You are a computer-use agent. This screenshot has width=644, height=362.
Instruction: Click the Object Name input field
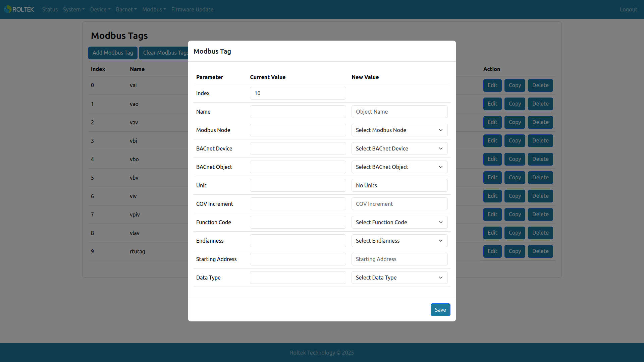399,112
